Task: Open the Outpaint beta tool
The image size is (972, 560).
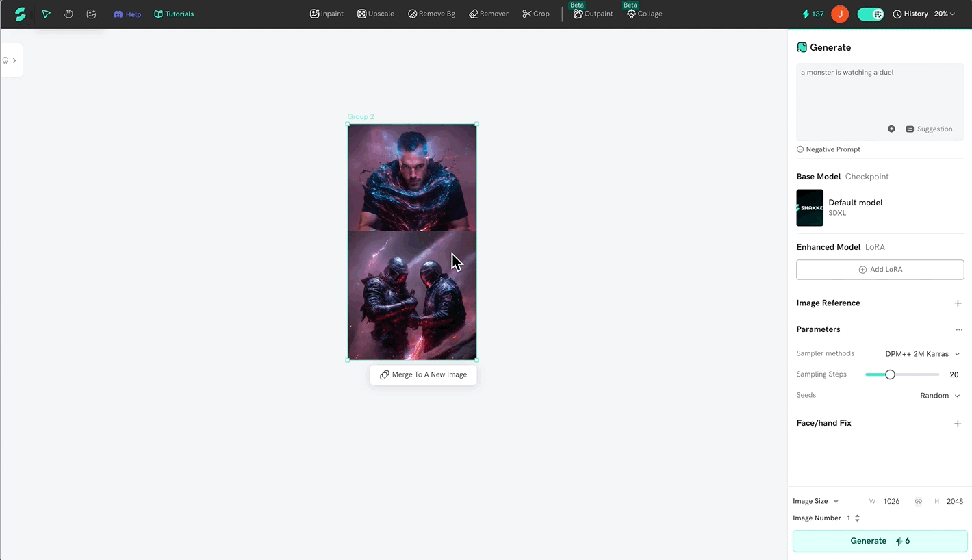Action: tap(593, 14)
